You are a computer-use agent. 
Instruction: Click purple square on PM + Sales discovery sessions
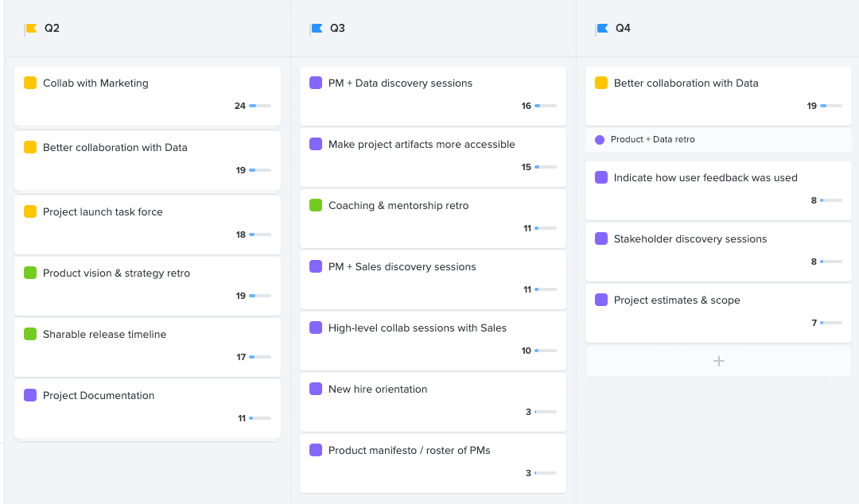coord(316,266)
